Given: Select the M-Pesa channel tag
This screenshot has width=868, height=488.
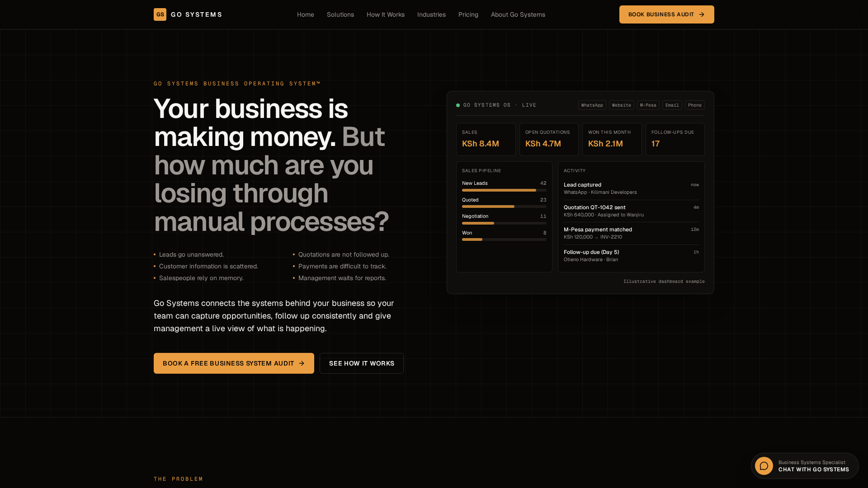Looking at the screenshot, I should (x=648, y=105).
